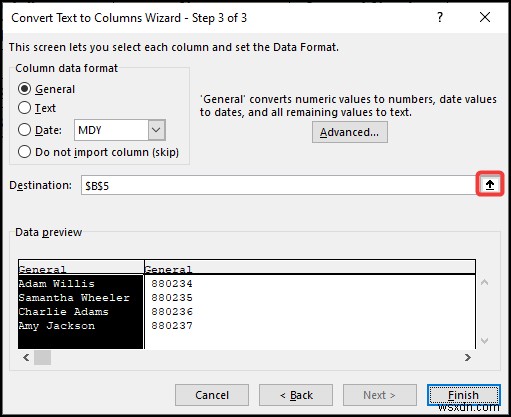511x417 pixels.
Task: Close the Convert Text to Columns Wizard
Action: 485,17
